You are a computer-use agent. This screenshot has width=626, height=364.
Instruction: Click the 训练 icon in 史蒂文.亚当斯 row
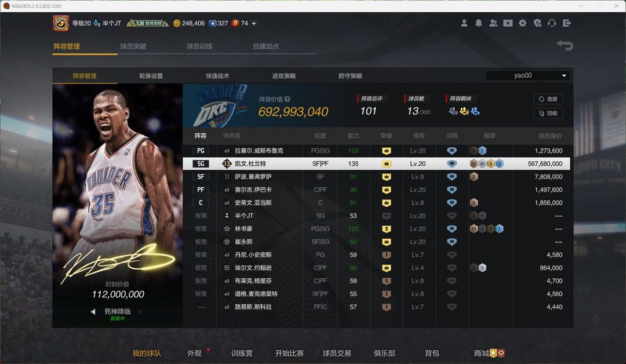[452, 203]
